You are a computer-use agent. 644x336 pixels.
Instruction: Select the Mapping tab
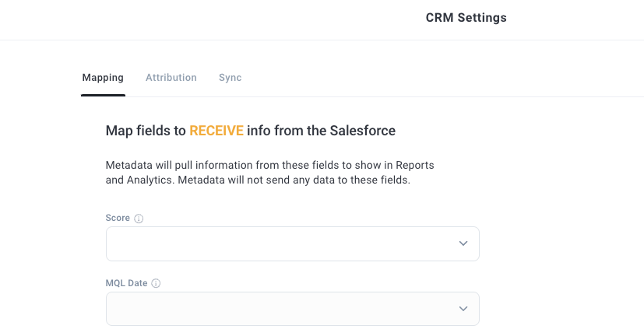103,78
